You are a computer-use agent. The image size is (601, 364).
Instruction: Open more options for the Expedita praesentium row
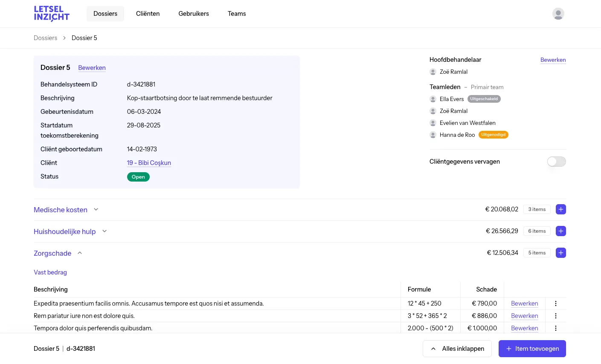coord(555,303)
